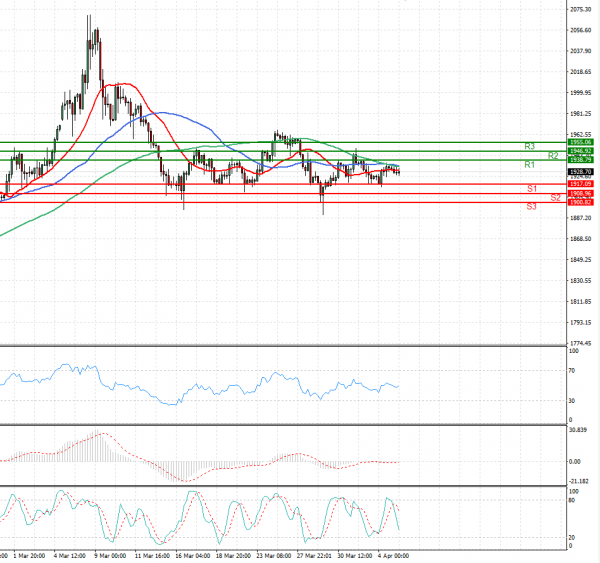Select the red 1908.96 price tag
This screenshot has height=563, width=600.
pyautogui.click(x=580, y=194)
